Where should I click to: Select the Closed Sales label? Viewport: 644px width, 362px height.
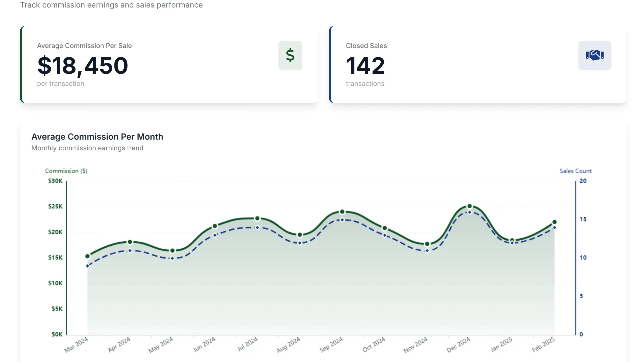click(366, 46)
